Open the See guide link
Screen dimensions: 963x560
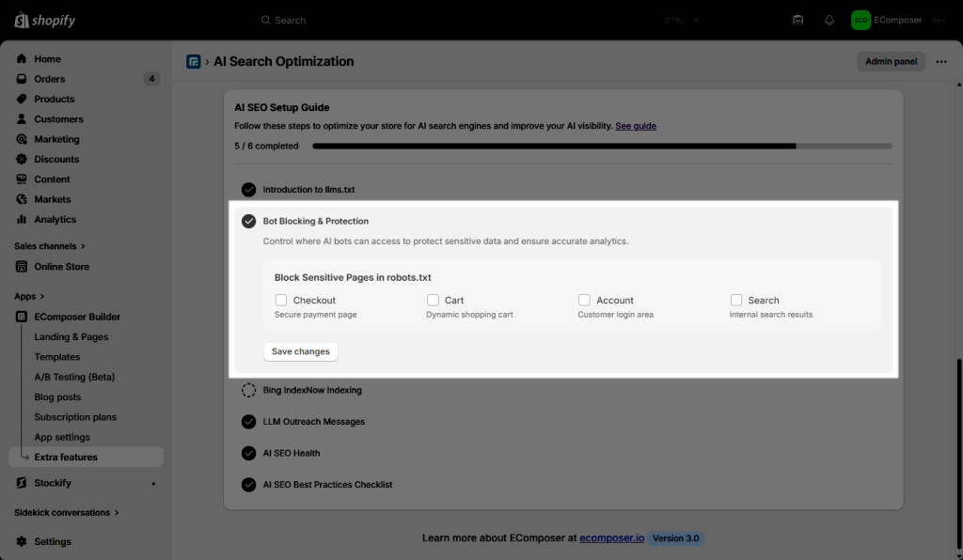636,126
